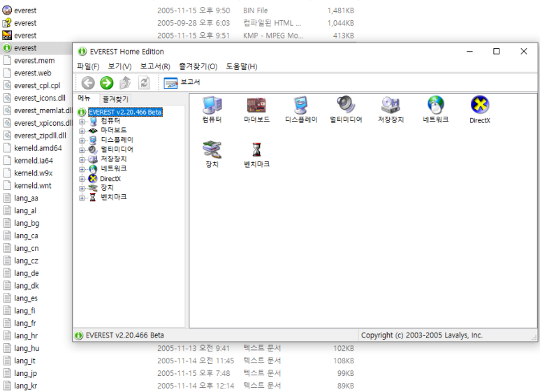
Task: Select the everest_icons.dll file icon
Action: [7, 98]
